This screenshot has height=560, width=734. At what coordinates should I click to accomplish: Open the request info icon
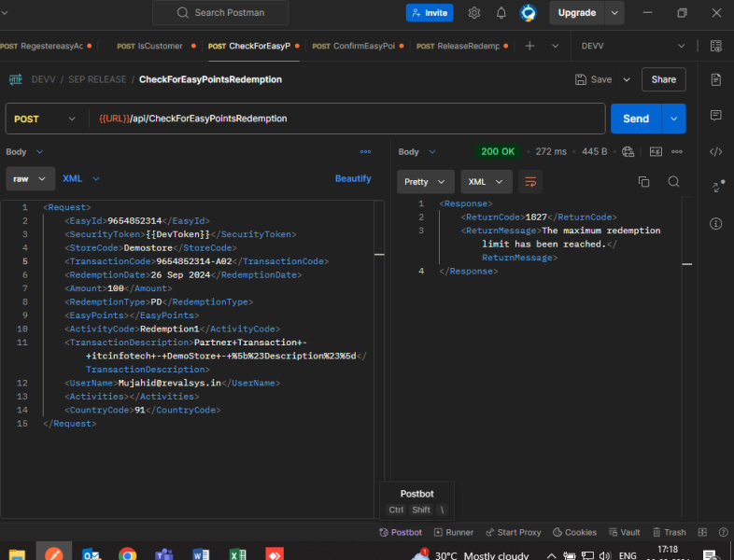click(x=715, y=224)
